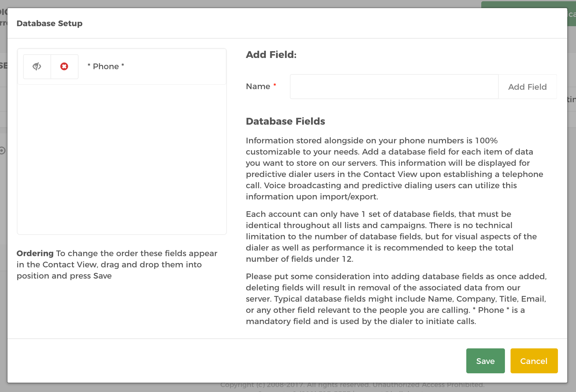Click the Name field label
576x392 pixels.
[258, 86]
